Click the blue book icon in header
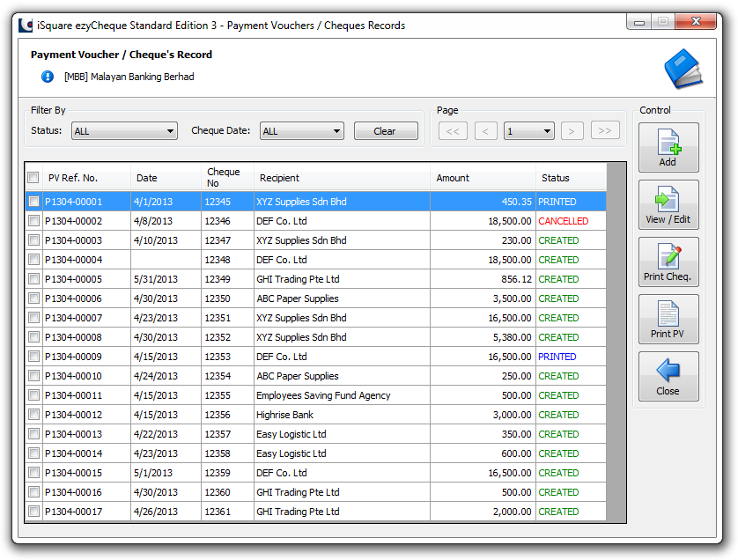 pyautogui.click(x=683, y=69)
